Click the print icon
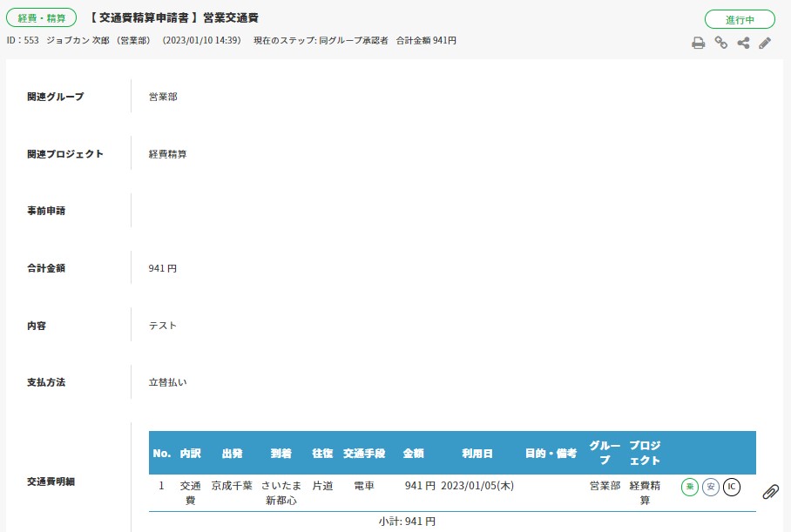791x532 pixels. pos(698,43)
